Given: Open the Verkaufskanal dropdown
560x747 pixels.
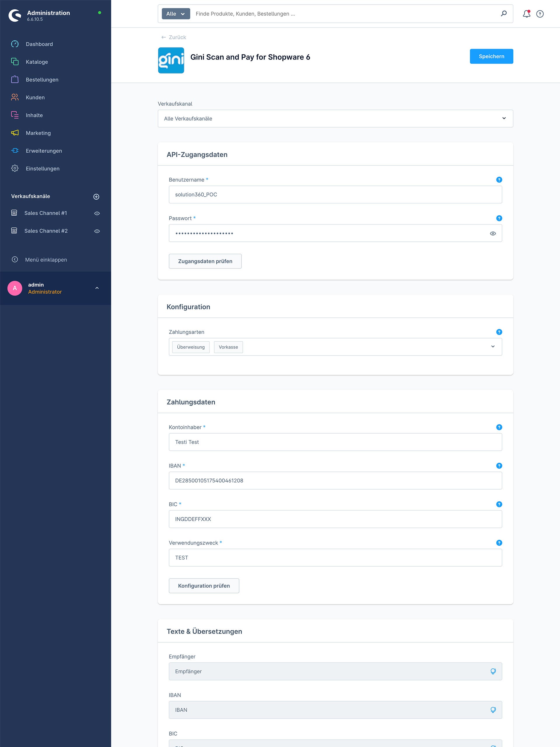Looking at the screenshot, I should pyautogui.click(x=335, y=118).
